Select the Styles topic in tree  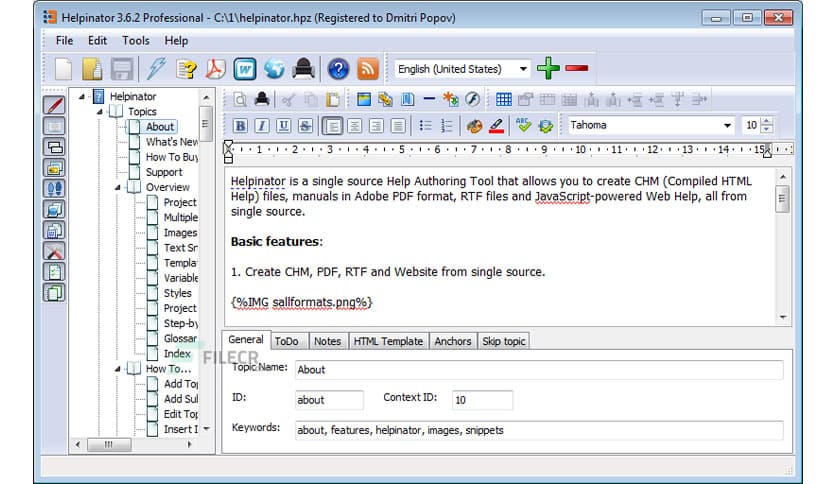point(178,293)
